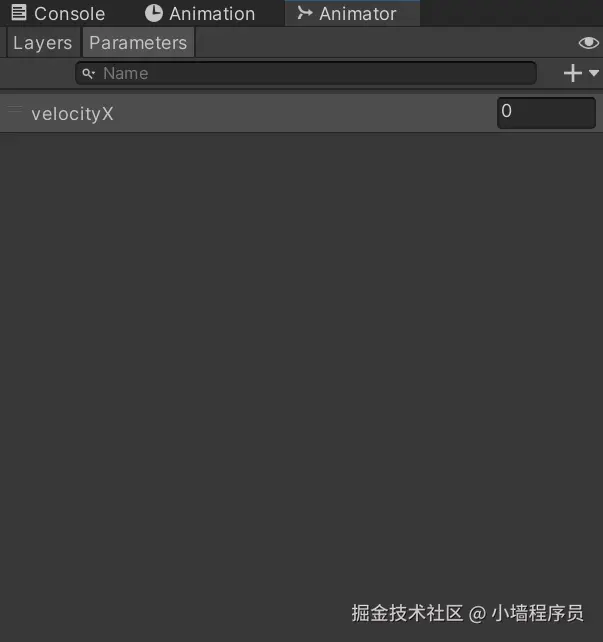Switch to the Console tab

59,14
